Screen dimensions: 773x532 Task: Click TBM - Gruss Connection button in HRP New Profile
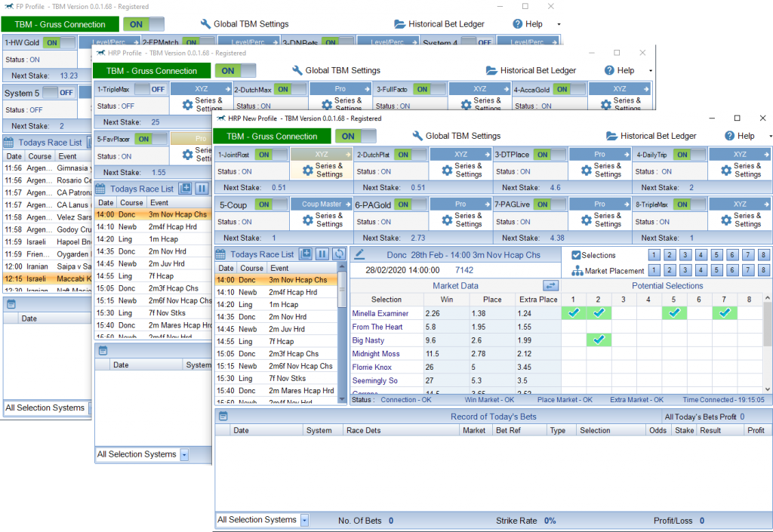point(272,137)
